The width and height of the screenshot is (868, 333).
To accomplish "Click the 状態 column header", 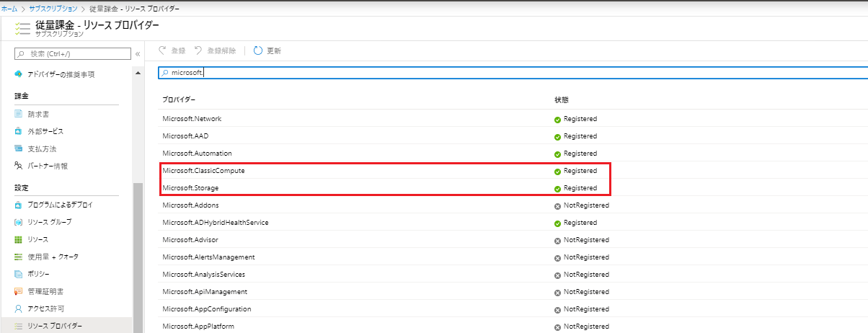I will (x=562, y=99).
